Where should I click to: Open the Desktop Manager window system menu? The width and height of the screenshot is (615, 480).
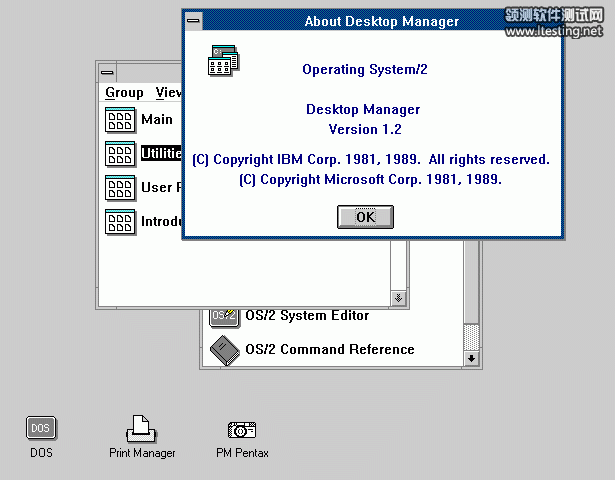(x=106, y=71)
